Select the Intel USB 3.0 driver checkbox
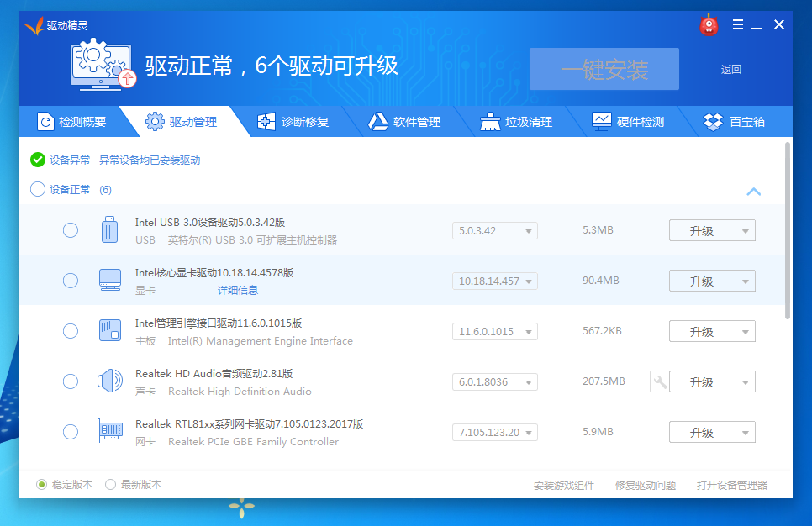Viewport: 812px width, 526px height. [x=71, y=230]
